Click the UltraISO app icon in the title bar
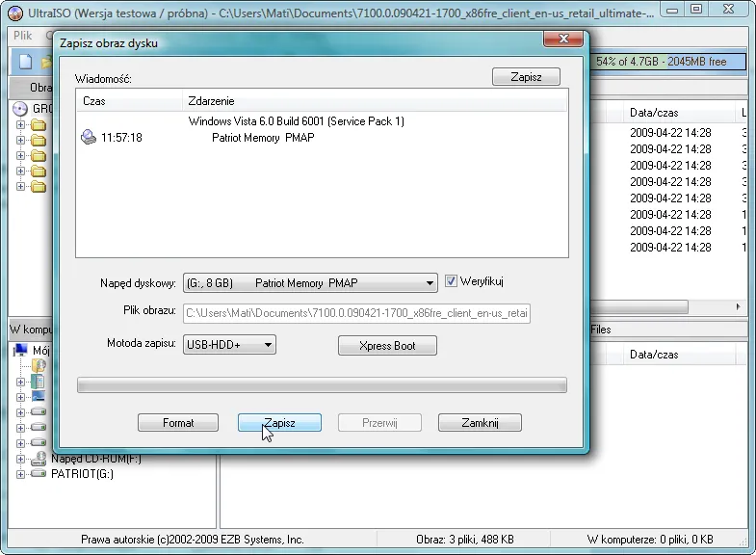 (x=14, y=13)
